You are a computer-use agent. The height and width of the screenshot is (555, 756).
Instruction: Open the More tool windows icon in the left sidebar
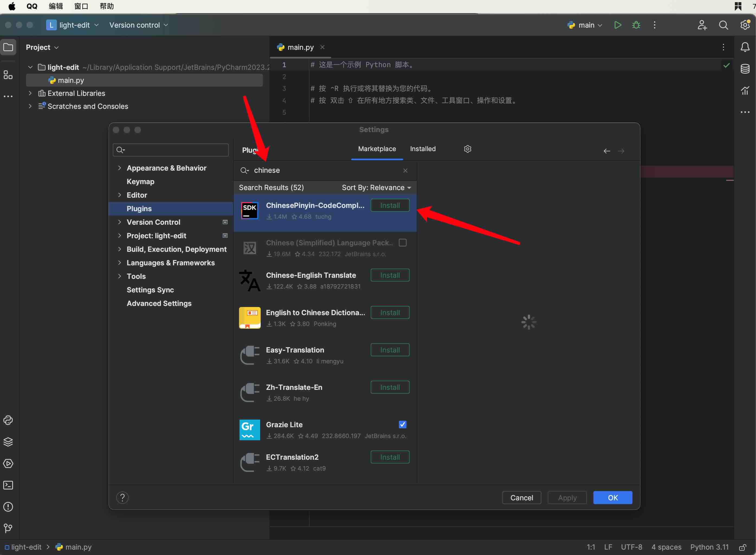(8, 97)
